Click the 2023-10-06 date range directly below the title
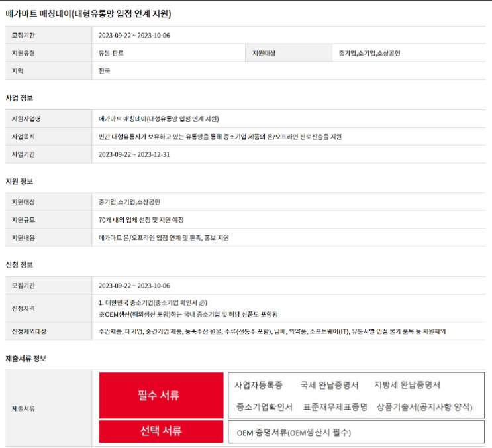Viewport: 492px width, 448px height. point(134,36)
